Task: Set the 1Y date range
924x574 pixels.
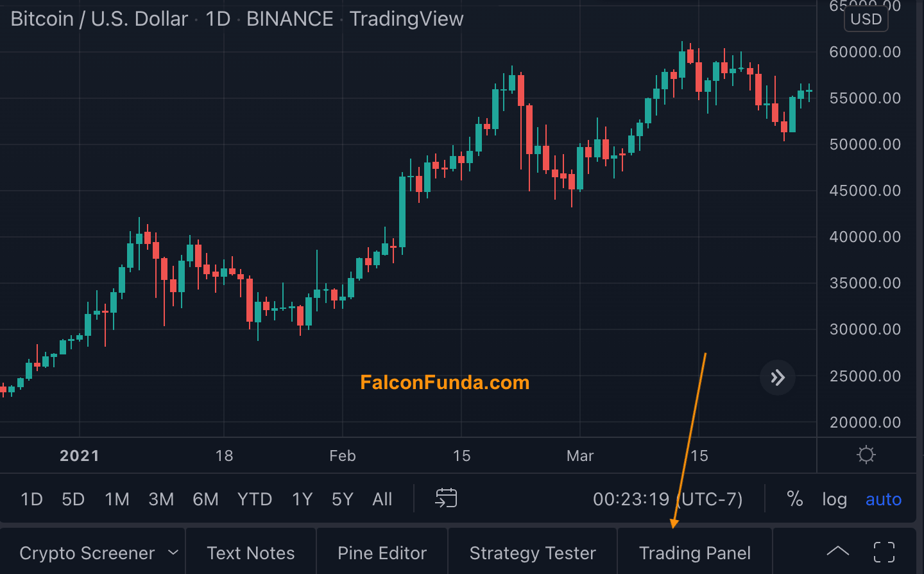Action: click(x=302, y=499)
